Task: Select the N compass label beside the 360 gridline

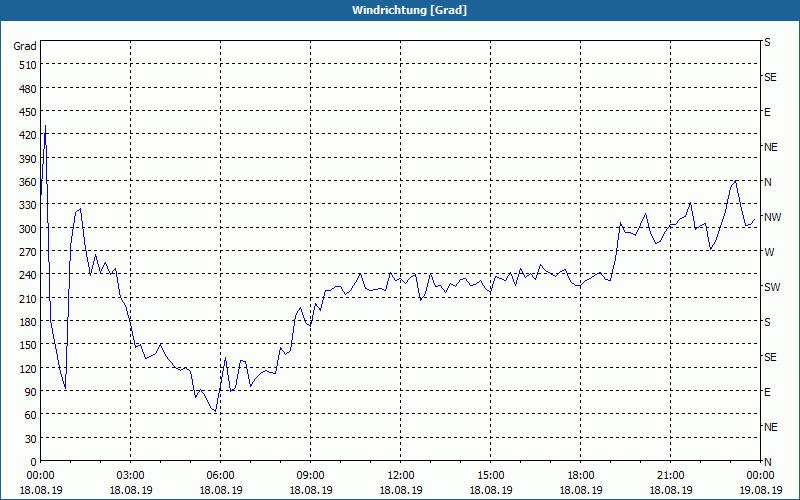Action: (767, 182)
